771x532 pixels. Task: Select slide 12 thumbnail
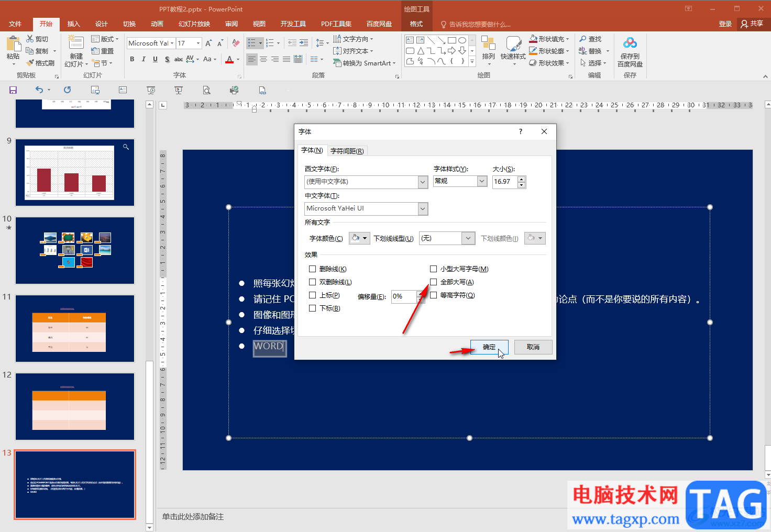pyautogui.click(x=75, y=406)
